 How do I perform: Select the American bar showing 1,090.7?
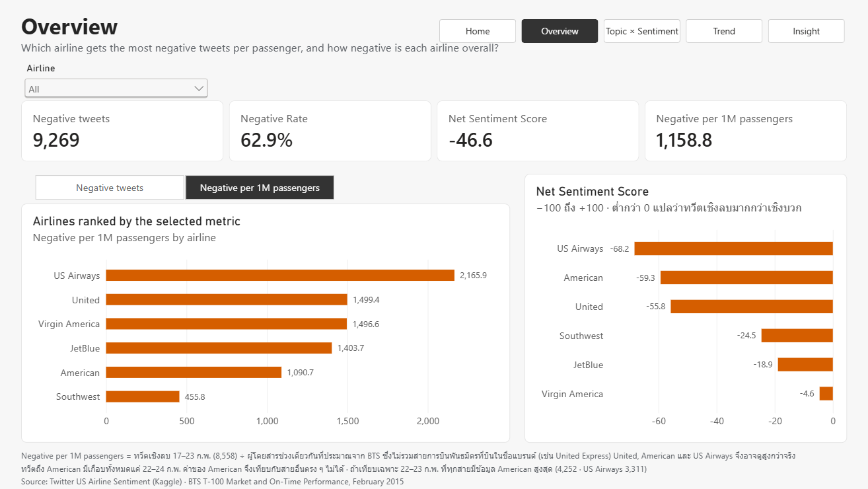[x=194, y=373]
